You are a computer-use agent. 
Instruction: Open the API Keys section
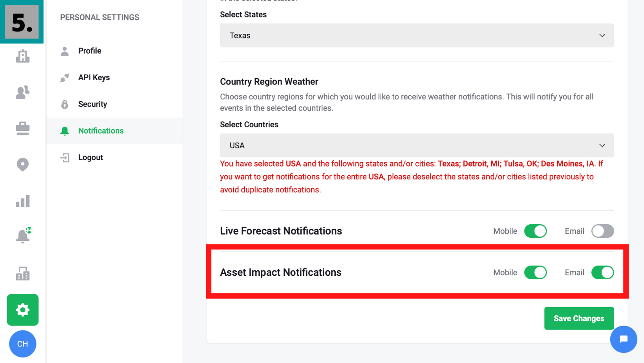pos(94,77)
